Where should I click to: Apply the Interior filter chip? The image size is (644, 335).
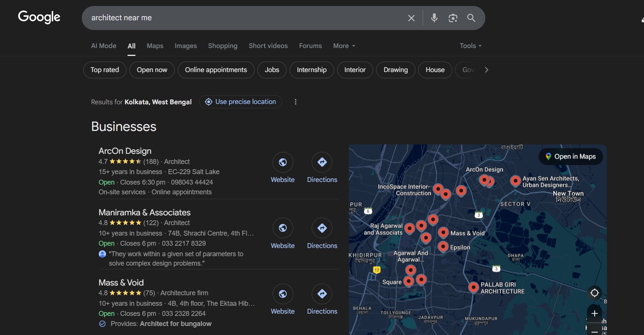[x=355, y=70]
